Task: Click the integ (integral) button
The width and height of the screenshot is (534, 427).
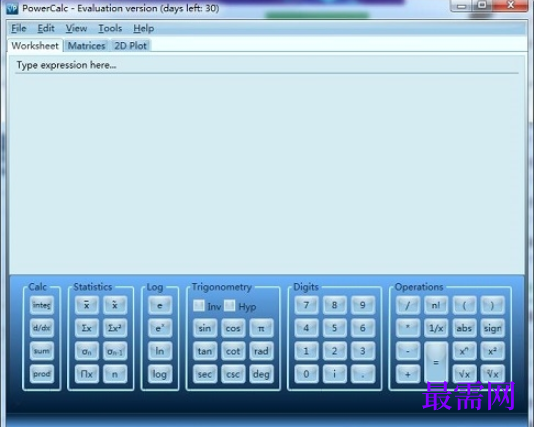Action: [42, 305]
